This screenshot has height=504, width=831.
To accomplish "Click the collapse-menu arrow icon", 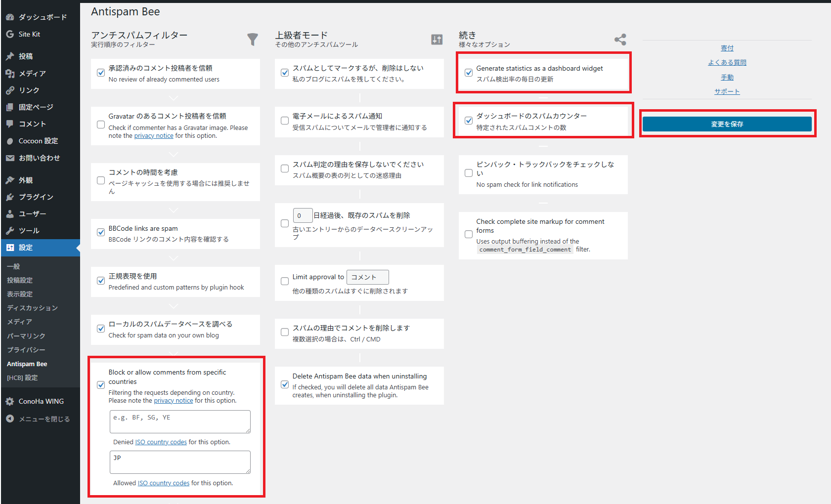I will click(10, 419).
